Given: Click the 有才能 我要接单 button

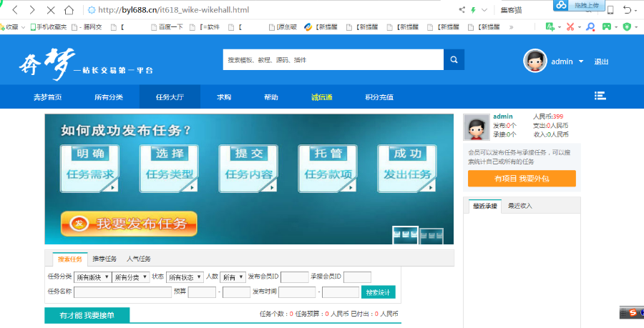Looking at the screenshot, I should pos(87,315).
